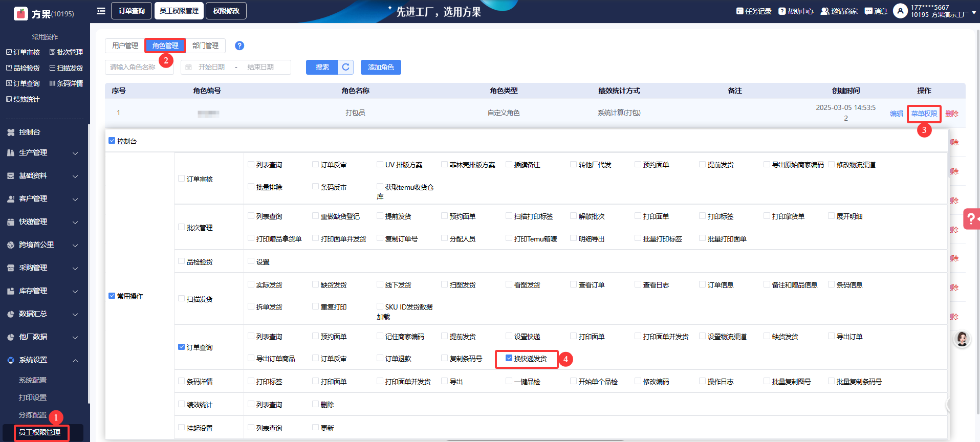Click the 添加角色 button
The width and height of the screenshot is (980, 442).
[381, 67]
